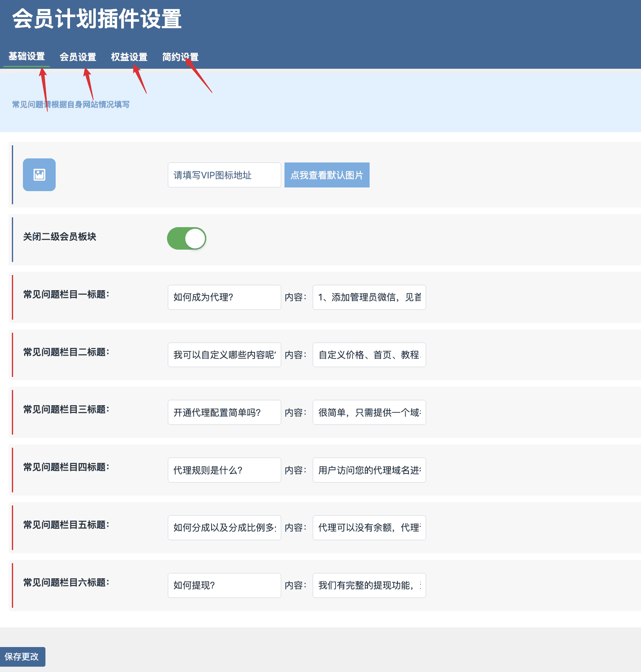
Task: Click the 常见问题栏目一标题 label
Action: 66,294
